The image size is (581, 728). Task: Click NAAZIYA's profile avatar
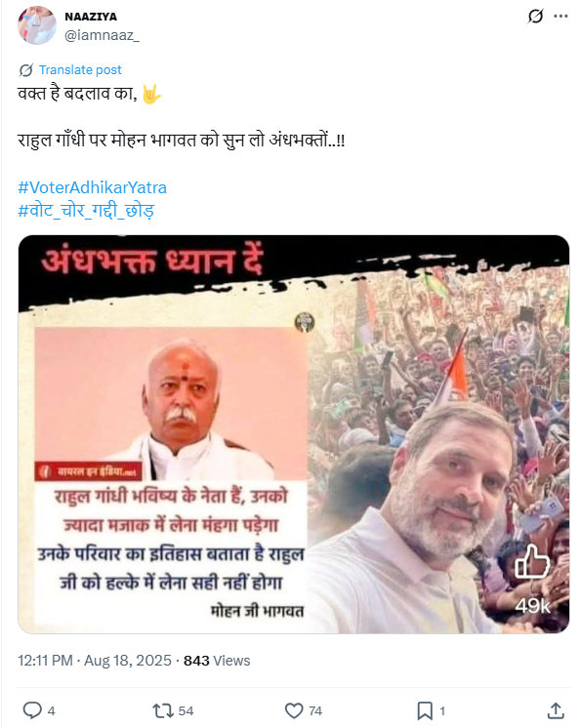(37, 25)
